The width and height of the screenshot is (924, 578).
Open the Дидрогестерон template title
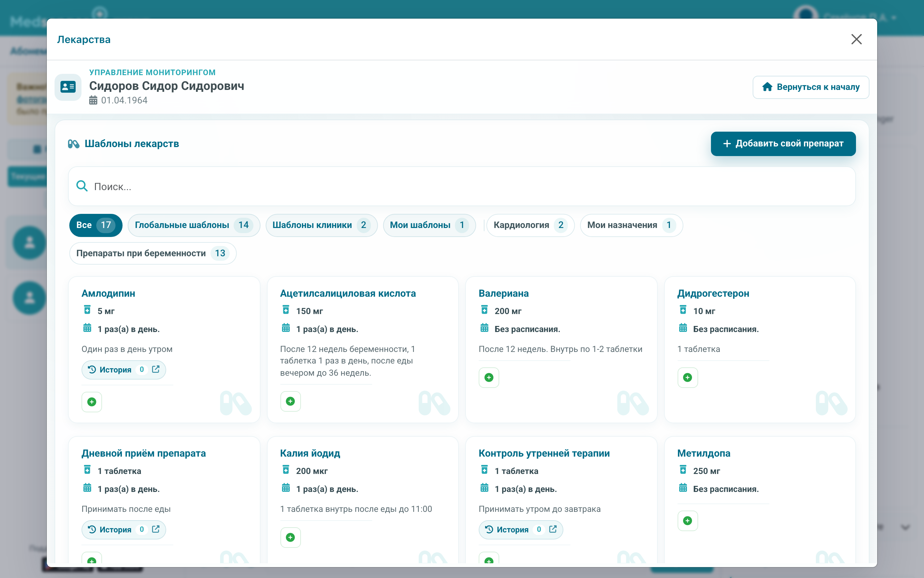[713, 293]
